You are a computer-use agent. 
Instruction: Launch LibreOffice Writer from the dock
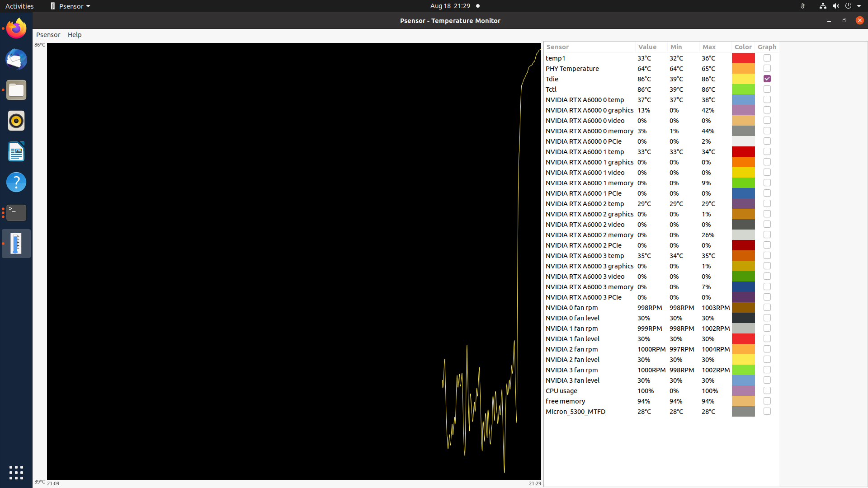pos(16,151)
